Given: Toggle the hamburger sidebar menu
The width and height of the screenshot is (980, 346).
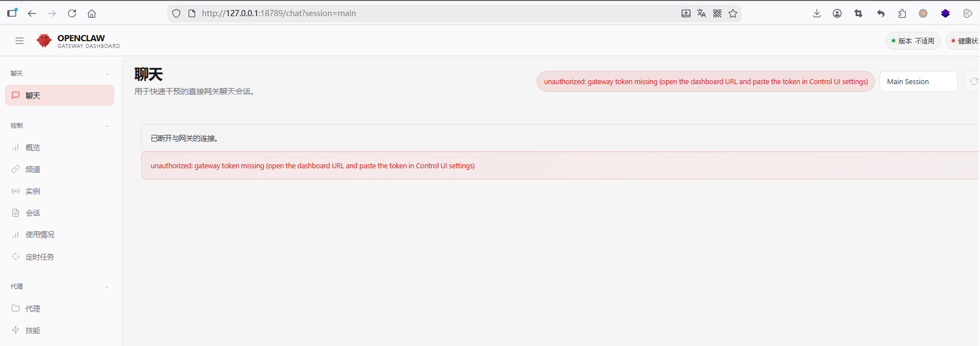Looking at the screenshot, I should [x=20, y=41].
